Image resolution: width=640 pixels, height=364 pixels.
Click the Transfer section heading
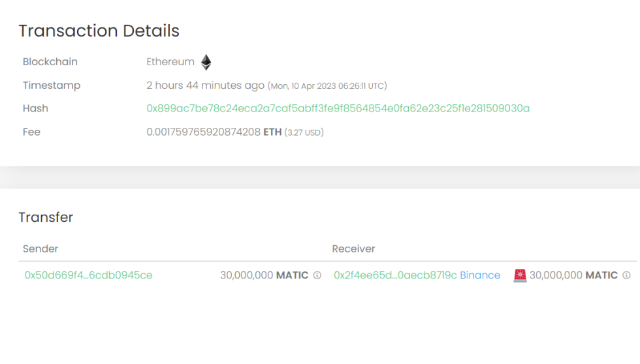click(x=46, y=217)
